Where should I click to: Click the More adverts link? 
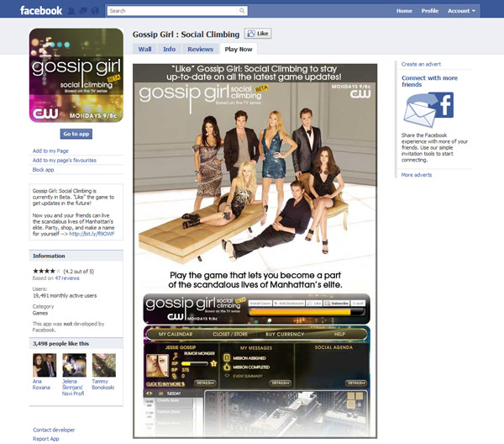pos(417,175)
